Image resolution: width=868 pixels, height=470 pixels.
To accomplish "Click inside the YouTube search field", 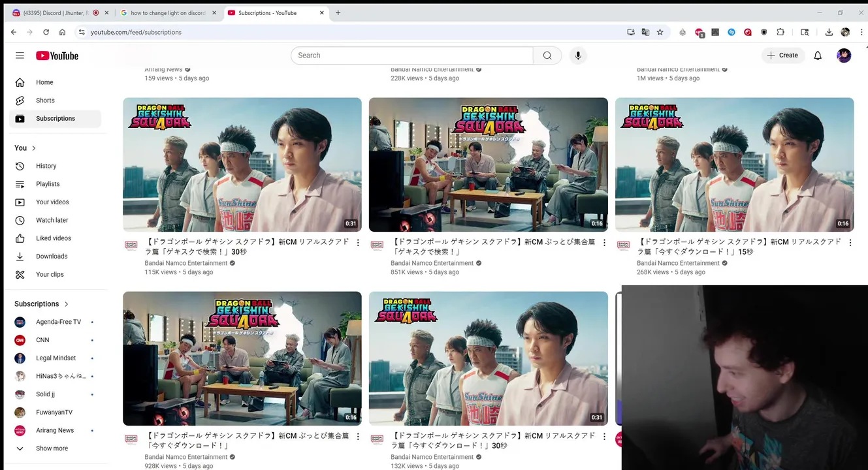I will point(411,55).
